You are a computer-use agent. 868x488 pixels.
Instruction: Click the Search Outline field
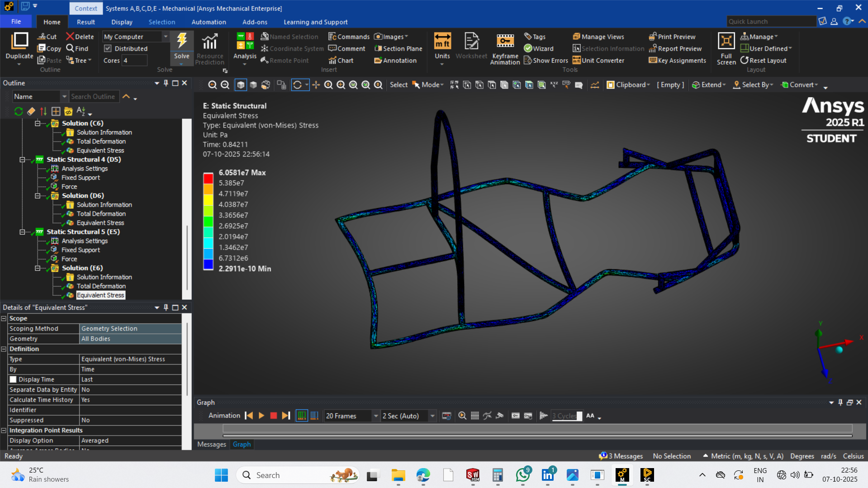coord(94,96)
